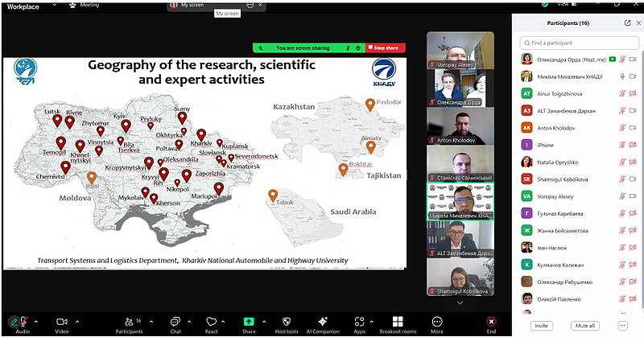Viewport: 644px width, 337px height.
Task: Click mic icon for Микола Михалевич ХНАДУ
Action: tap(622, 76)
